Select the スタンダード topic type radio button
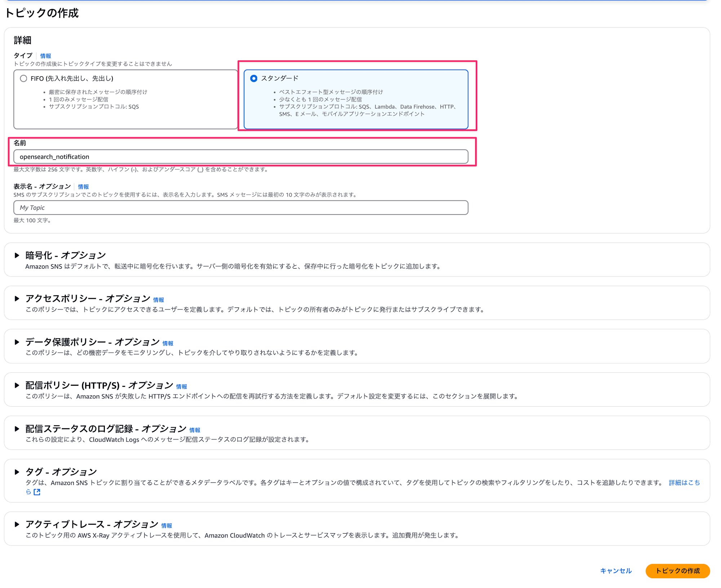The height and width of the screenshot is (588, 721). pyautogui.click(x=254, y=79)
